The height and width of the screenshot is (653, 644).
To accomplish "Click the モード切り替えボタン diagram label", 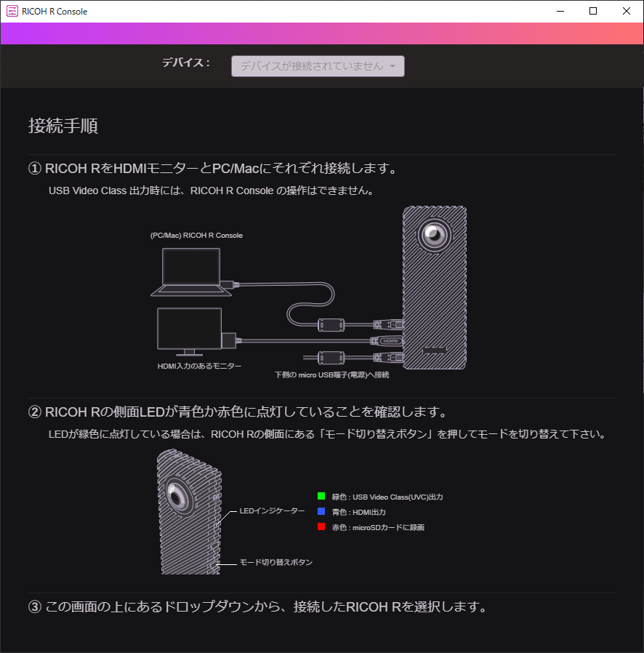I will tap(276, 562).
